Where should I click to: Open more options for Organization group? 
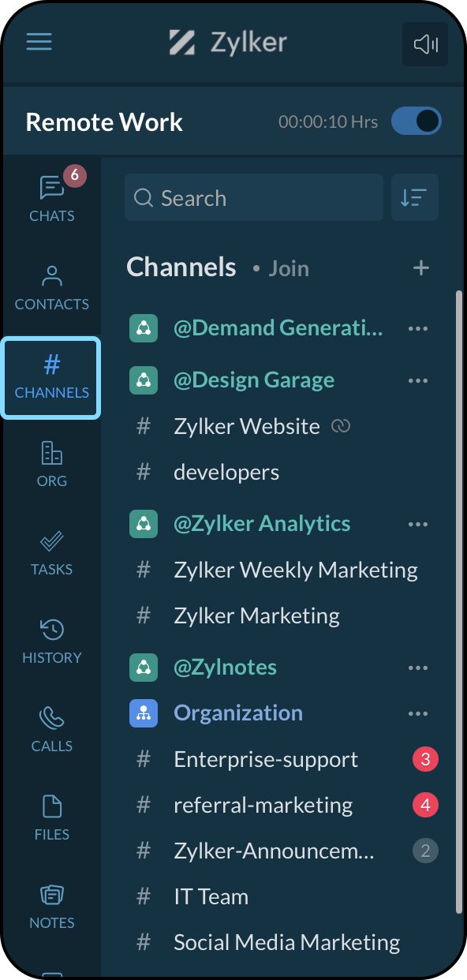(x=418, y=713)
